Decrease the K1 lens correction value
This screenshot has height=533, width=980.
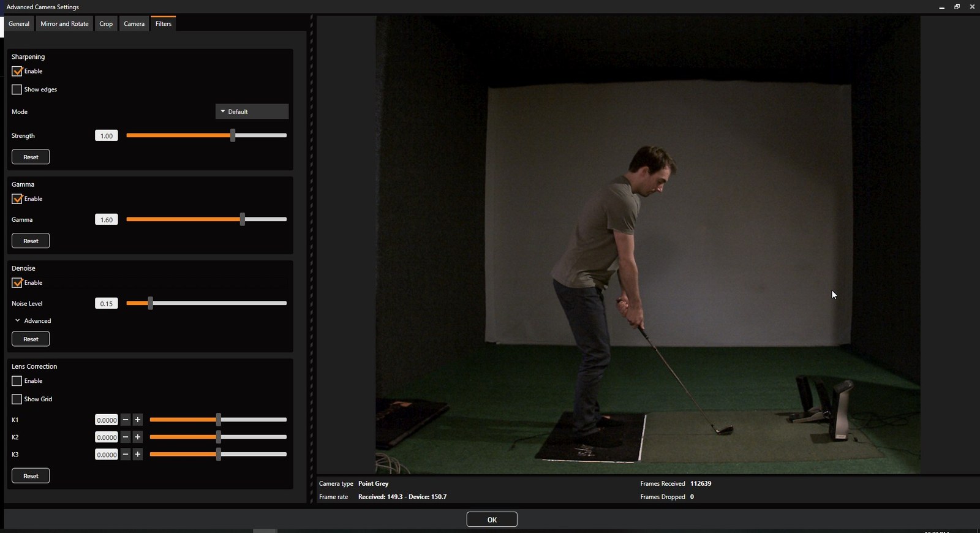click(126, 420)
